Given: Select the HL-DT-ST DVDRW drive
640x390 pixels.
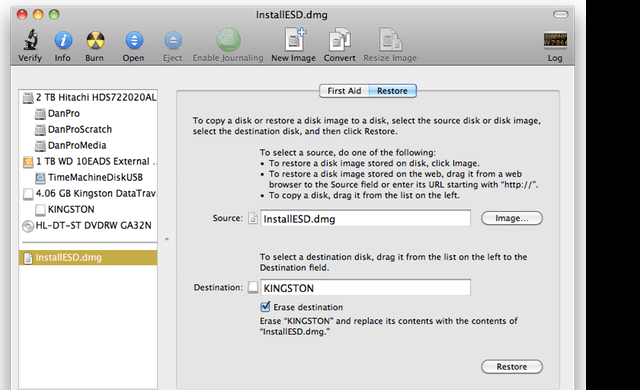Looking at the screenshot, I should click(x=87, y=226).
